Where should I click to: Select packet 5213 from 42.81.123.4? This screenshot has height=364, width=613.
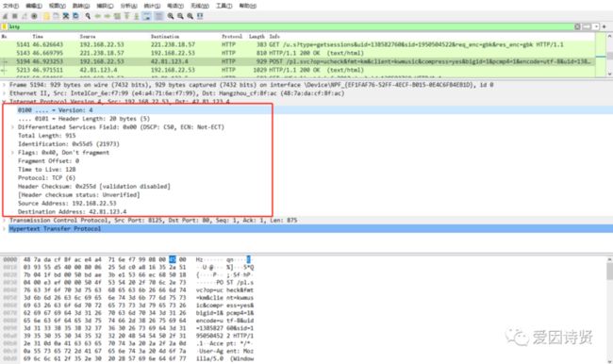(x=297, y=70)
